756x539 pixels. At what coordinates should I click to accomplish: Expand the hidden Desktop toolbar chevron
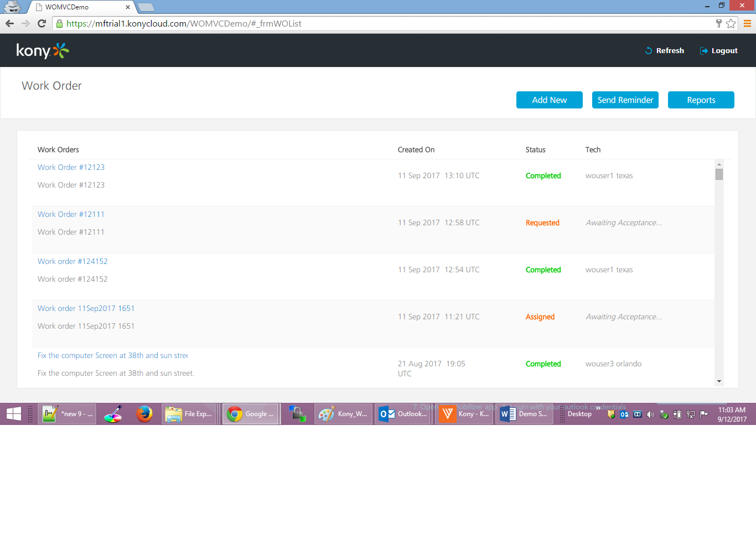(x=598, y=408)
